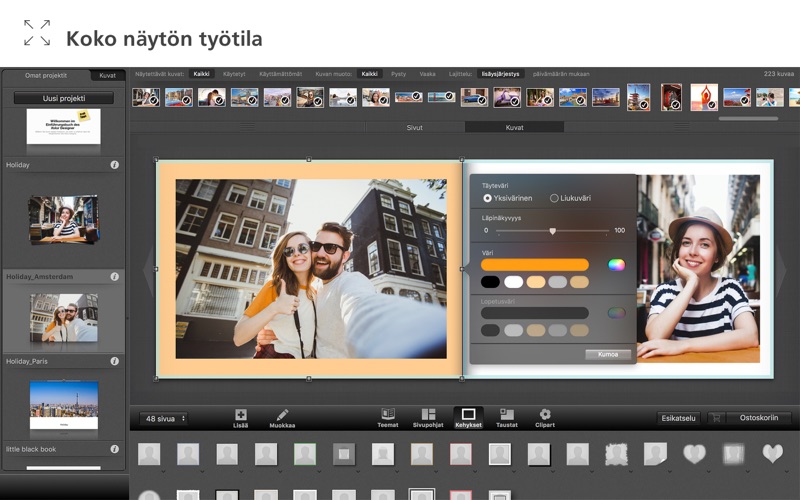Choose the first plain frame style

(149, 454)
